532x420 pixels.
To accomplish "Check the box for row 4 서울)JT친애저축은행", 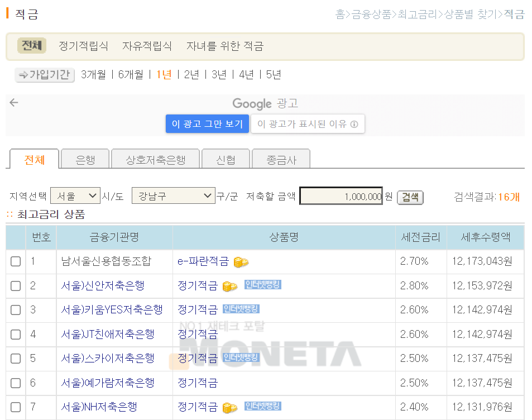I will (x=16, y=335).
